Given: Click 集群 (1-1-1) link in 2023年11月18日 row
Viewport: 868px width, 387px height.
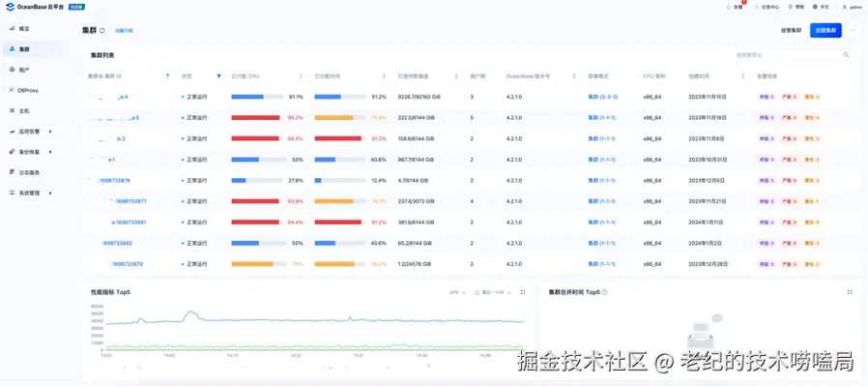Looking at the screenshot, I should [x=601, y=117].
